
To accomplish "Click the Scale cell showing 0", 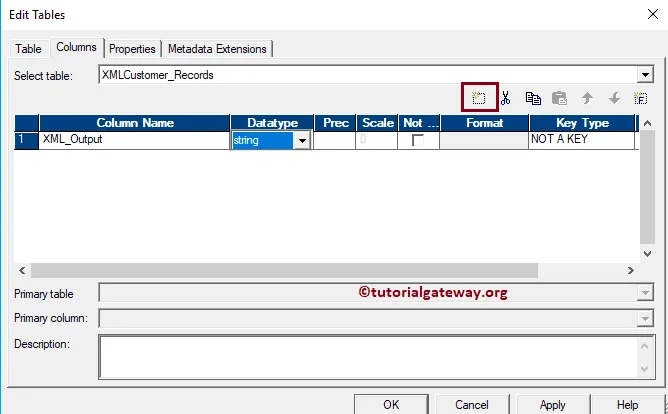I will [x=377, y=140].
